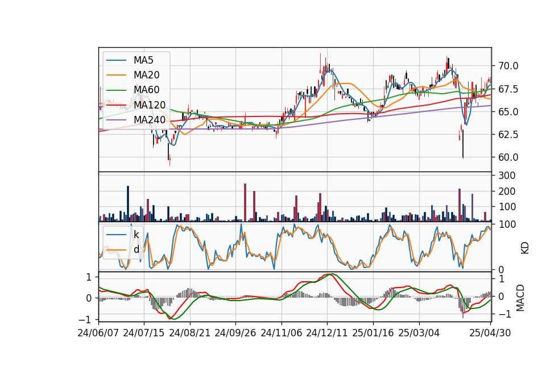Image resolution: width=546 pixels, height=392 pixels.
Task: Click the 25/01/16 date label
Action: (373, 333)
